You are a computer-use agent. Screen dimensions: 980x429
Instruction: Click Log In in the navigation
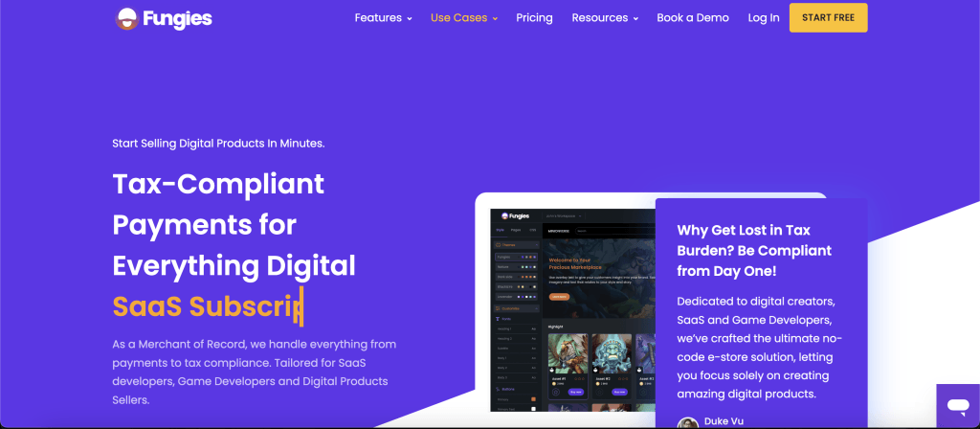coord(764,18)
